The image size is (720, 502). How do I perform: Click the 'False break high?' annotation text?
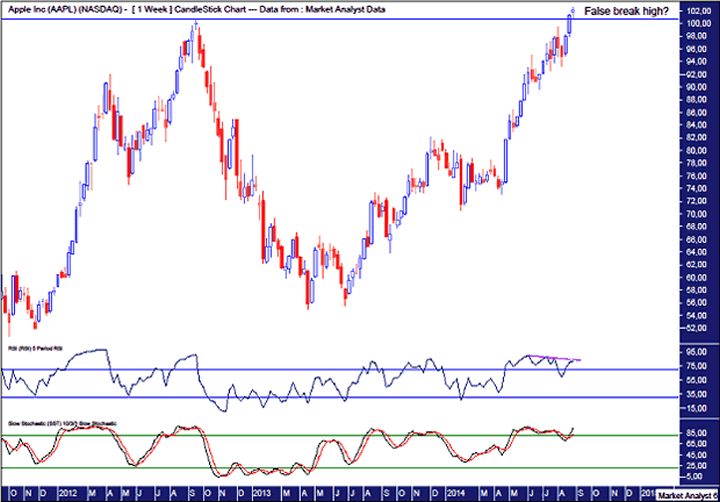(626, 11)
